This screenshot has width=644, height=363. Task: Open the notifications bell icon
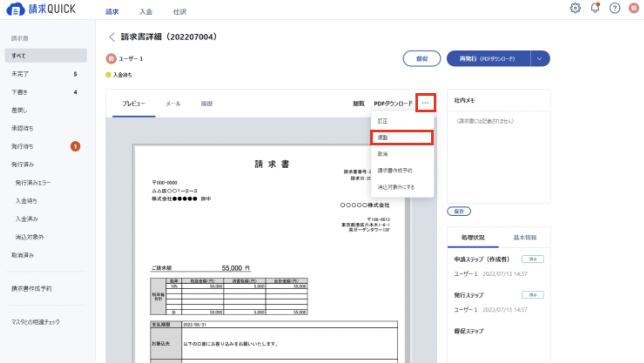595,8
